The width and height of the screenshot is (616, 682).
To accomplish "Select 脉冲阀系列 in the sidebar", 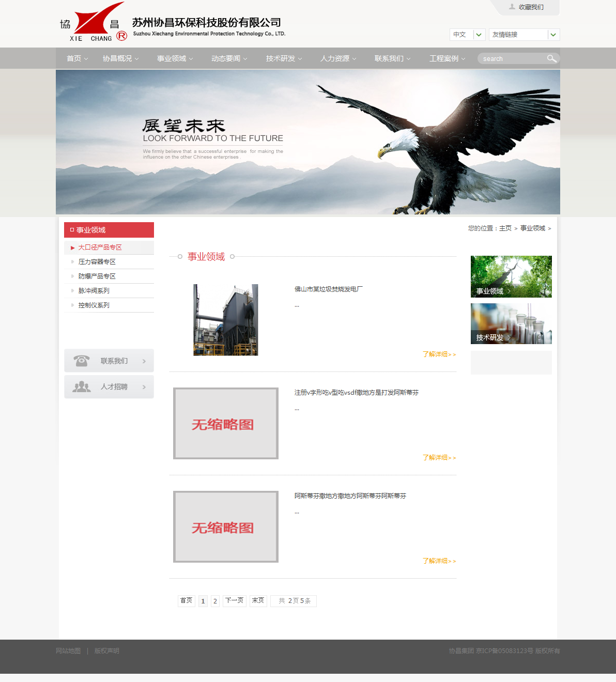I will (x=94, y=291).
